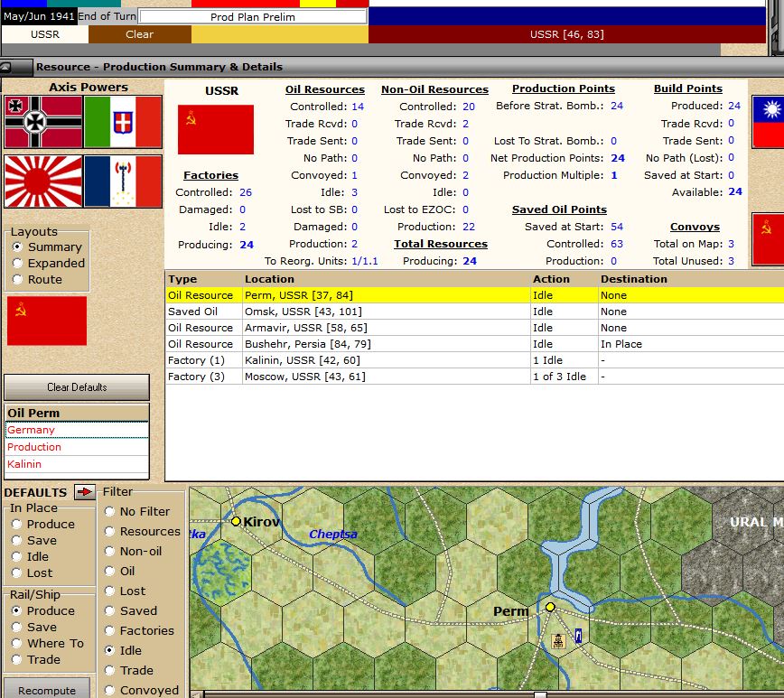Choose Kalinin in Oil Perm list

coord(77,464)
